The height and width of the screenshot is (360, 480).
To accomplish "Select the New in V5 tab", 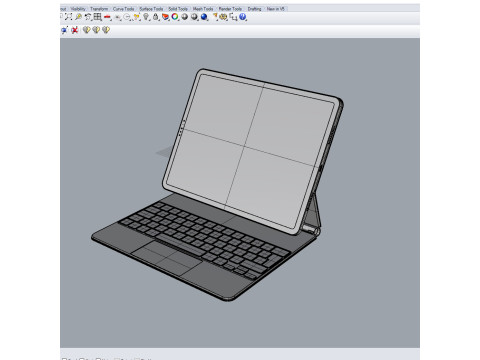I will [x=276, y=9].
